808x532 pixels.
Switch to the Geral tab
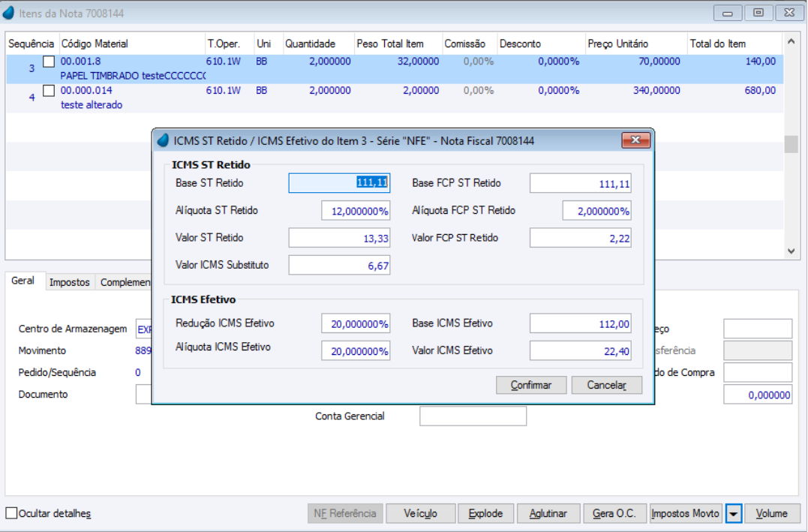click(23, 281)
